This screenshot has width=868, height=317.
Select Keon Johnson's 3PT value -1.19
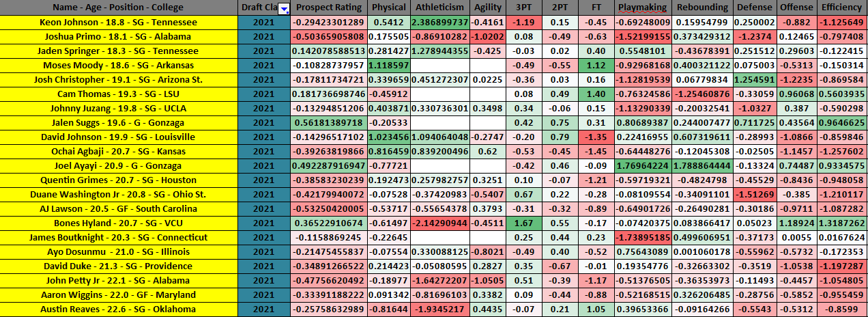tap(524, 23)
